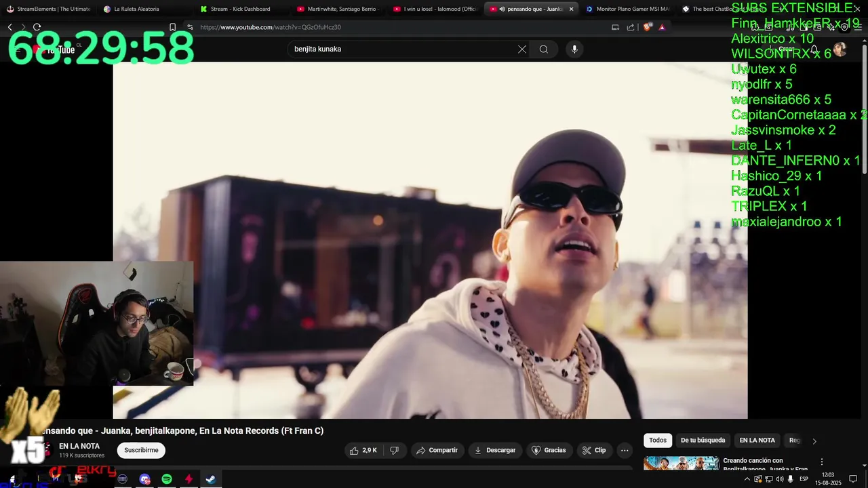The width and height of the screenshot is (868, 488).
Task: Click the Creando canción video thumbnail
Action: 681,464
